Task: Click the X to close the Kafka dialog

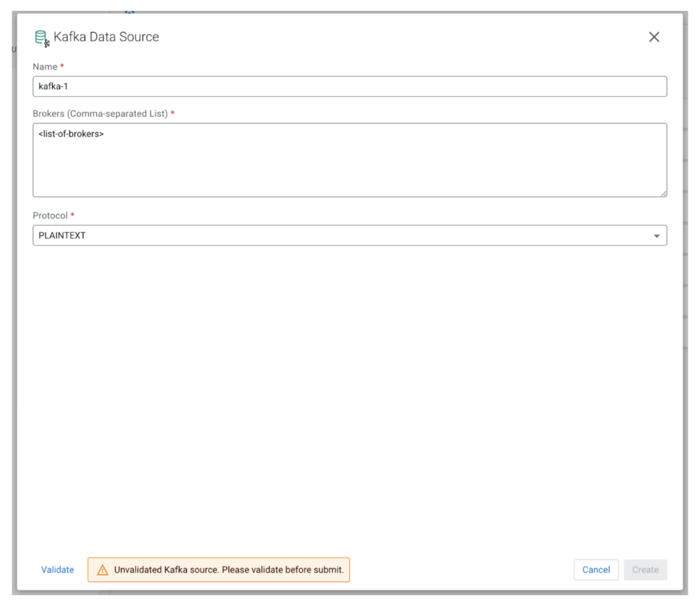Action: tap(654, 37)
